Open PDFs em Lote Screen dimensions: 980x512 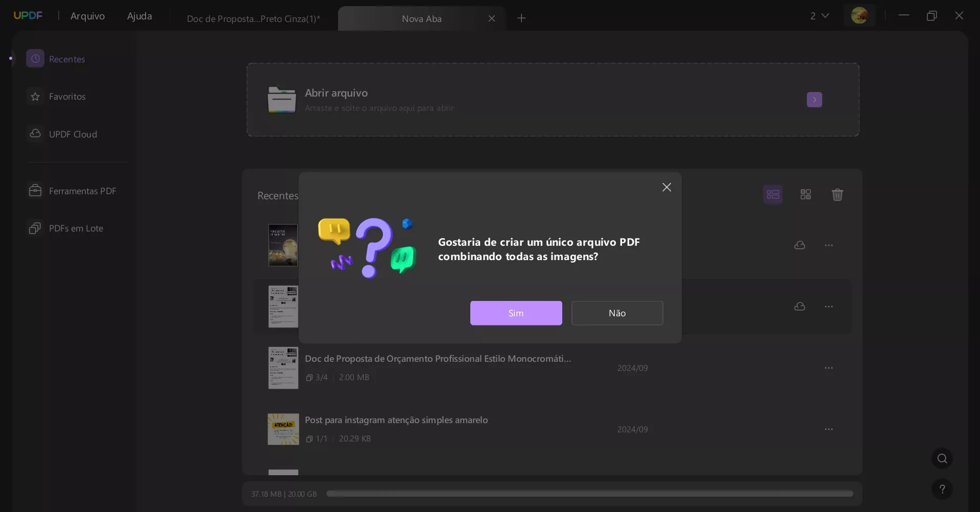(76, 228)
